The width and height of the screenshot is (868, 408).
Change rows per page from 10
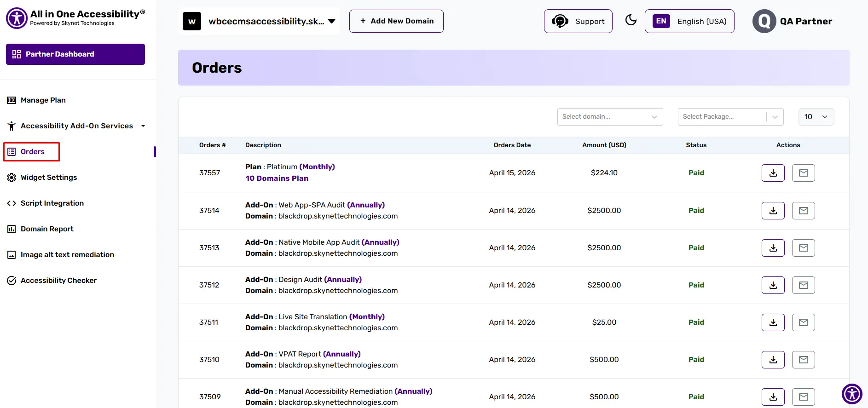coord(816,117)
